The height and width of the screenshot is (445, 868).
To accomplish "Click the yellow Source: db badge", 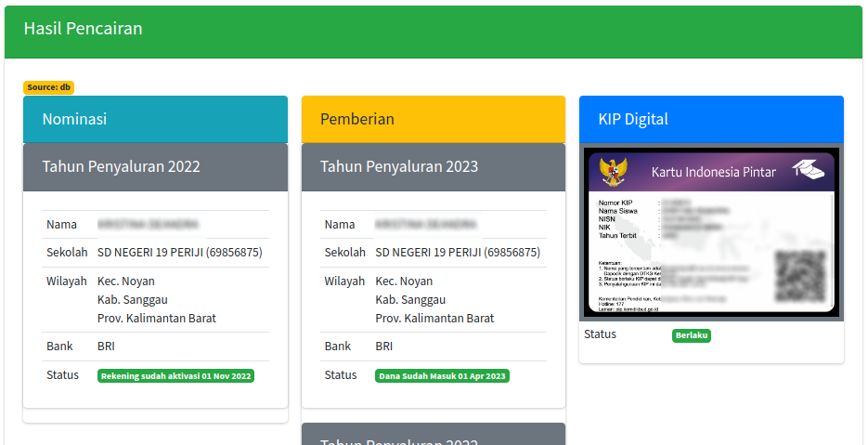I will pos(48,87).
